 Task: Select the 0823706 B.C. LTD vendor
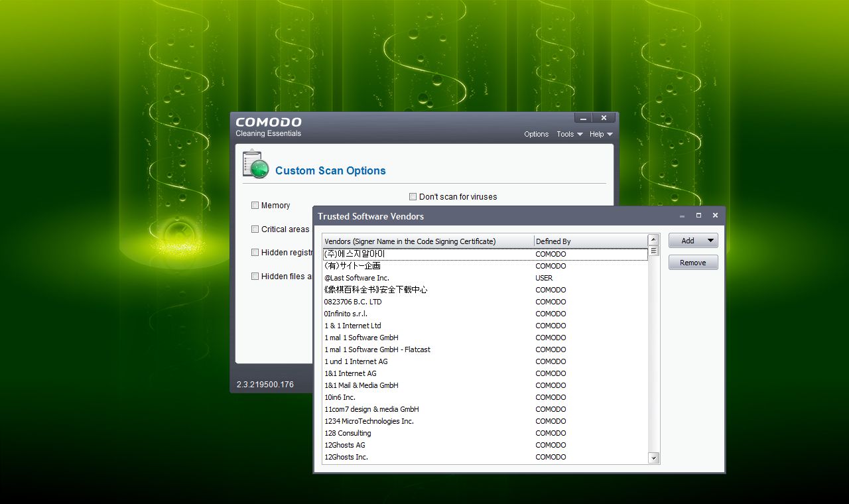click(485, 302)
